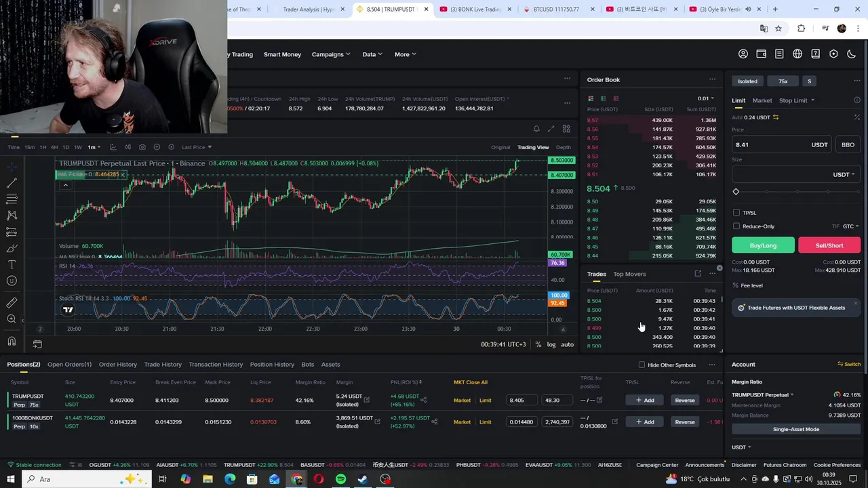Open the user profile icon in header
The height and width of the screenshot is (488, 868).
click(x=743, y=54)
